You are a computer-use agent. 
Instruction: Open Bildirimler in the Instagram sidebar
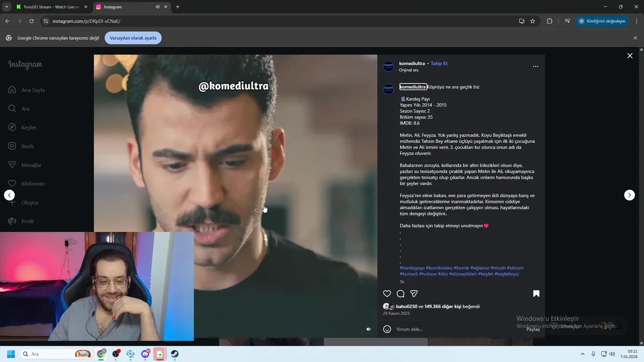[27, 184]
